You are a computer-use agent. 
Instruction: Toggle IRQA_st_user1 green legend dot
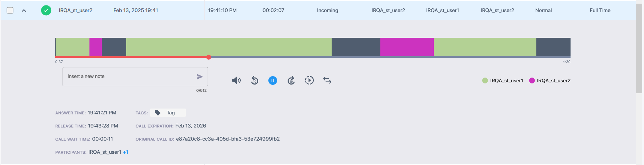click(485, 80)
